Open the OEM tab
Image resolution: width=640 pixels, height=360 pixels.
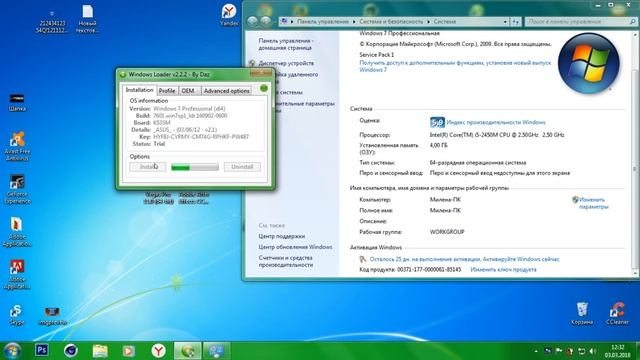click(x=188, y=91)
